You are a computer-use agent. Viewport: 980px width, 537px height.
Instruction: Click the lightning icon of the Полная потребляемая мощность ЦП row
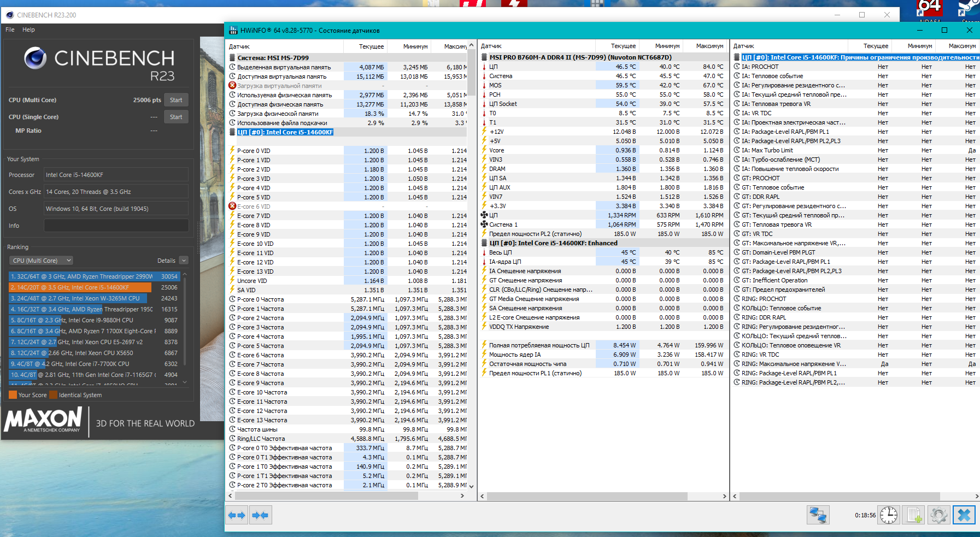click(x=484, y=345)
